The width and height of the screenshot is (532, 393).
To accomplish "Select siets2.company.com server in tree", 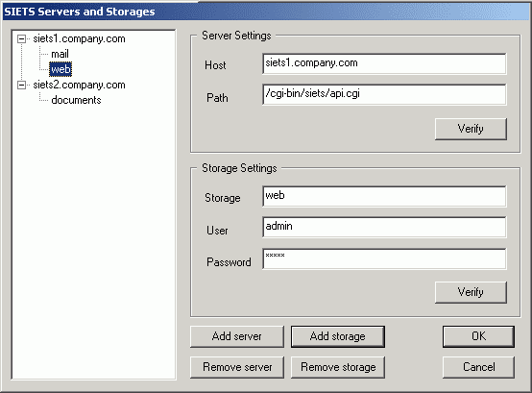I will (x=79, y=85).
